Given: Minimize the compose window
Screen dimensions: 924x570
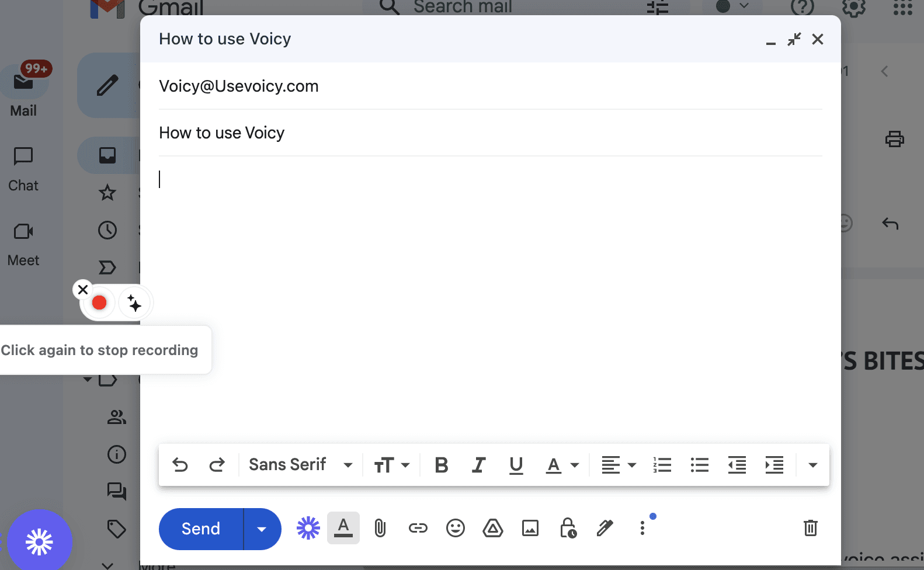Looking at the screenshot, I should 771,42.
